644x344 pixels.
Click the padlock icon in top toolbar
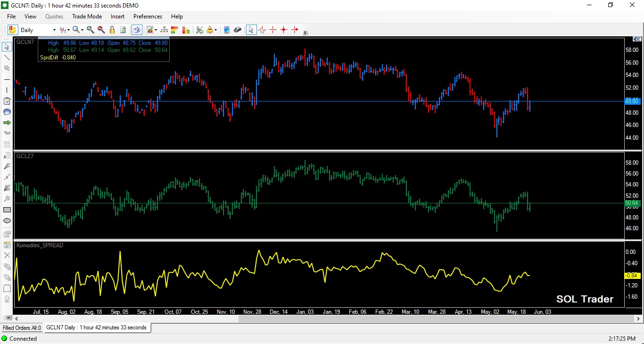point(112,30)
